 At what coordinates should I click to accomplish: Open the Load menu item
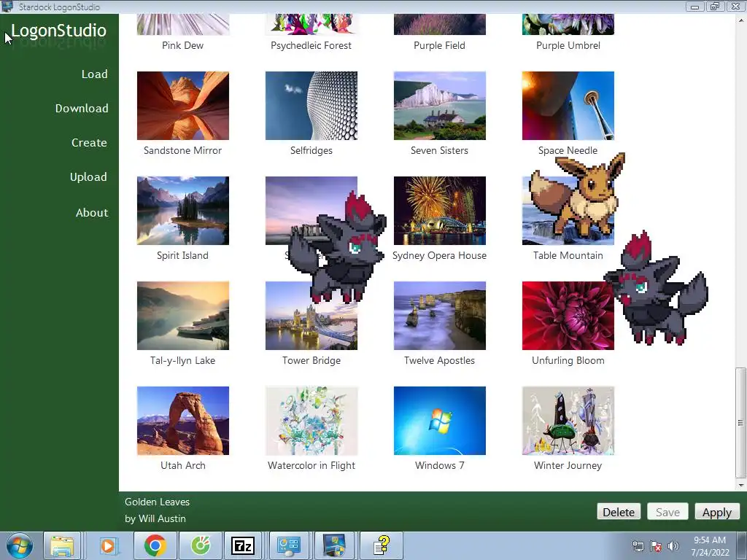[94, 74]
